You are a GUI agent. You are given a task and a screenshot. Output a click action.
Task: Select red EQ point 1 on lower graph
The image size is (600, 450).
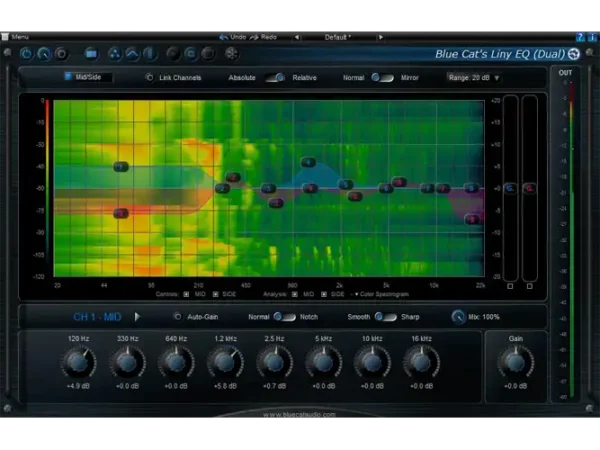[121, 214]
